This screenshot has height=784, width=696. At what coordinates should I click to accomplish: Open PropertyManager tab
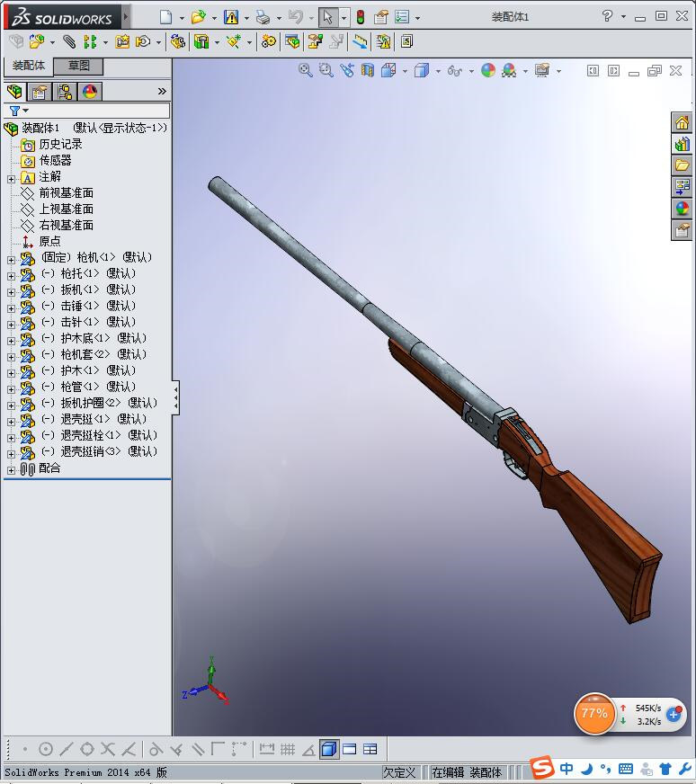[x=39, y=92]
